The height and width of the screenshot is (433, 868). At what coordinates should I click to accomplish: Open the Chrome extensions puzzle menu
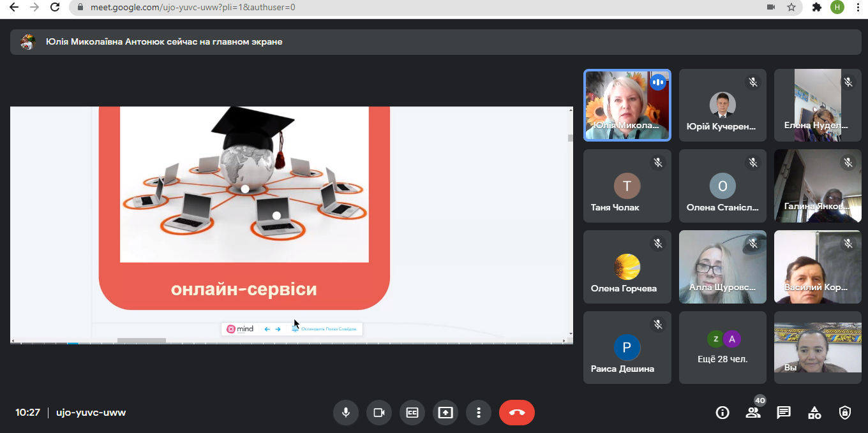coord(816,8)
